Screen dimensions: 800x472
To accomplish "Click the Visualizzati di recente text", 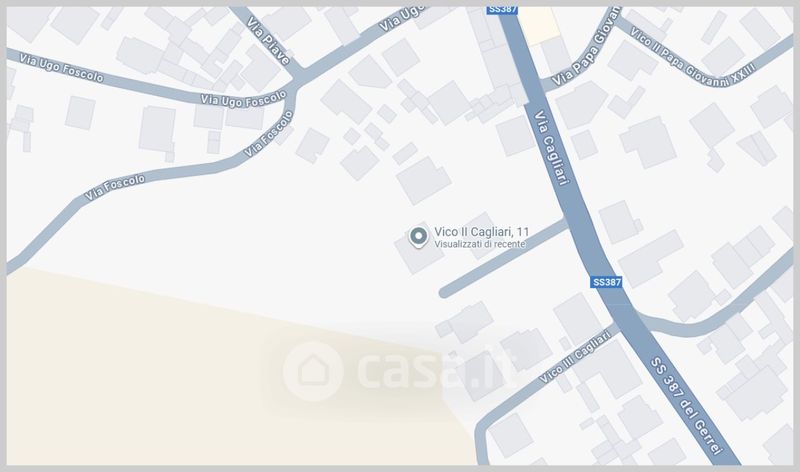I will [x=480, y=244].
